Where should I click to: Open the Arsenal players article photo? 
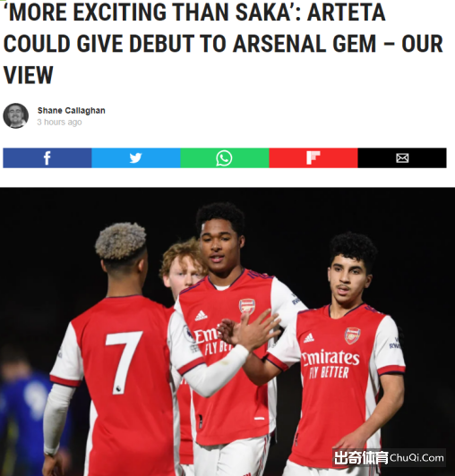coord(227,332)
